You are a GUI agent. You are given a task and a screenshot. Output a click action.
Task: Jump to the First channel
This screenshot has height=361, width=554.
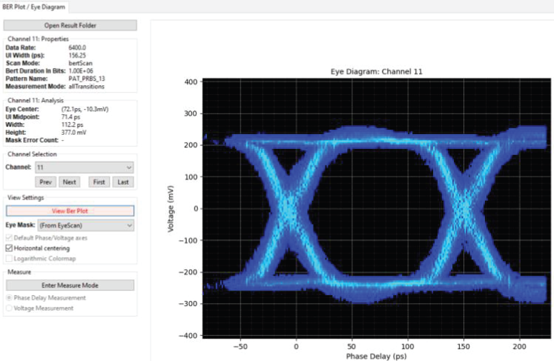click(99, 182)
